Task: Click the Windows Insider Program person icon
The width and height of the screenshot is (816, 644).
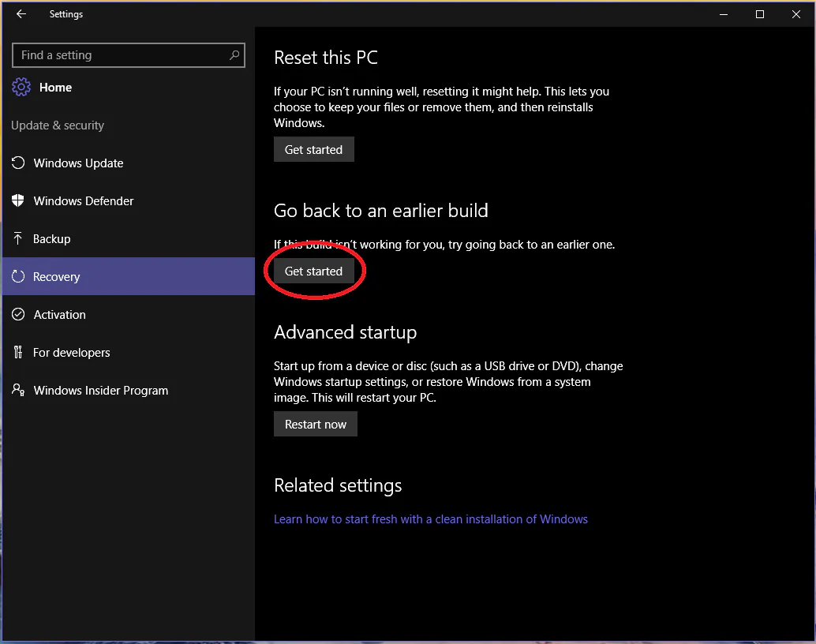Action: coord(18,390)
